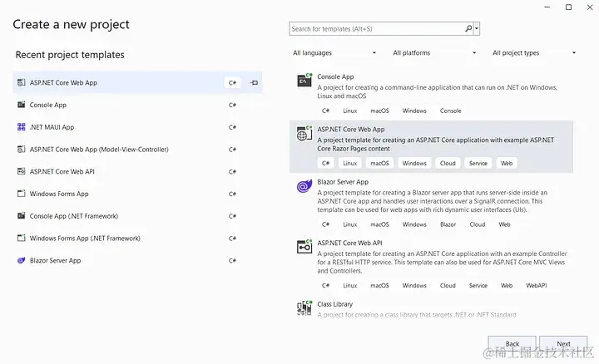Click the ASP.NET Core Web API icon in recent list
The image size is (599, 364).
22,171
